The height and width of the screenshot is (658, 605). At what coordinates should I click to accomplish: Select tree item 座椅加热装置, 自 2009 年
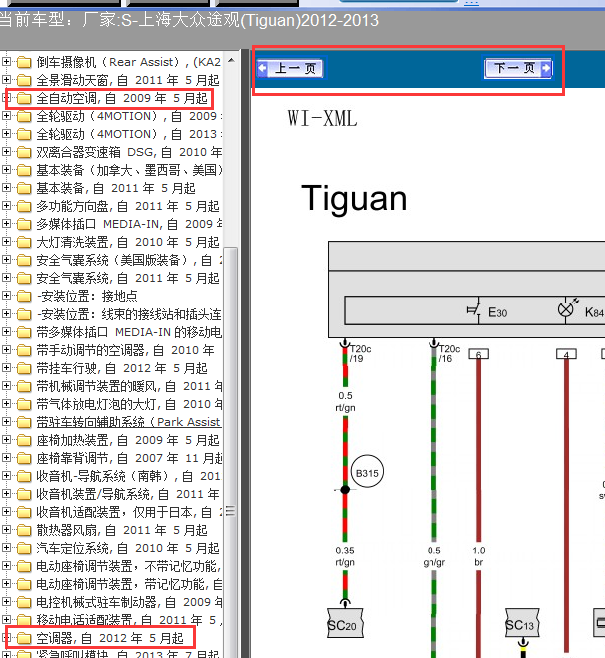point(128,440)
